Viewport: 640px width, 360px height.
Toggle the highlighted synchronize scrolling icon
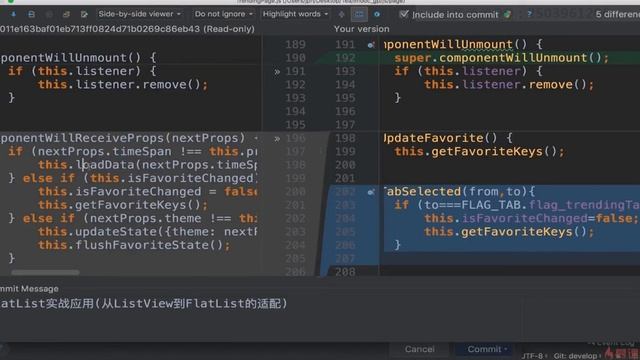pyautogui.click(x=359, y=14)
